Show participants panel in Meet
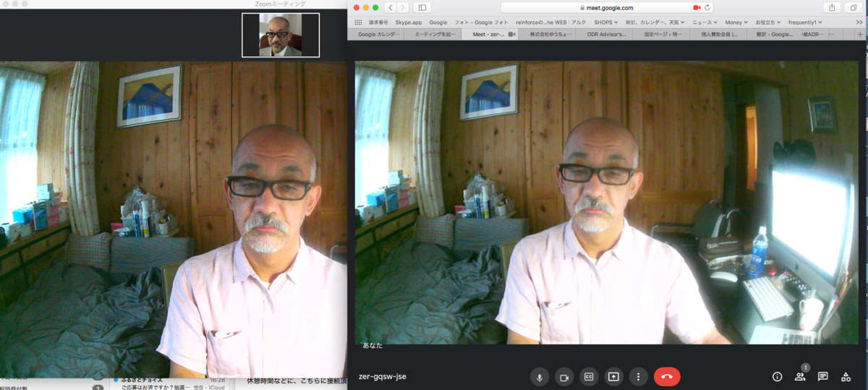The image size is (868, 390). point(800,376)
